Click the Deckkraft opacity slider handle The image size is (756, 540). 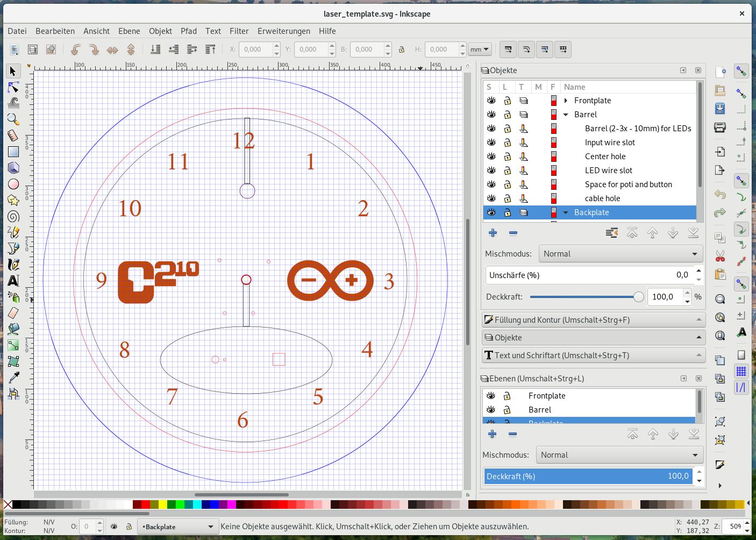[638, 297]
